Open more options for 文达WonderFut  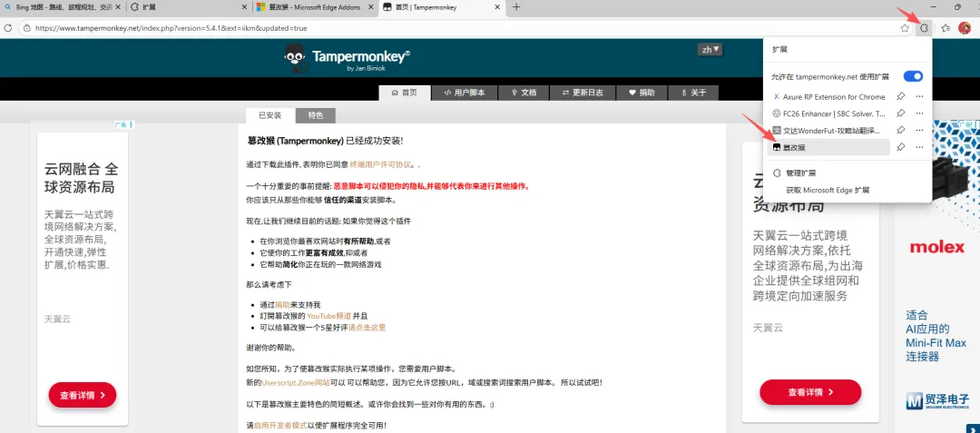tap(919, 130)
